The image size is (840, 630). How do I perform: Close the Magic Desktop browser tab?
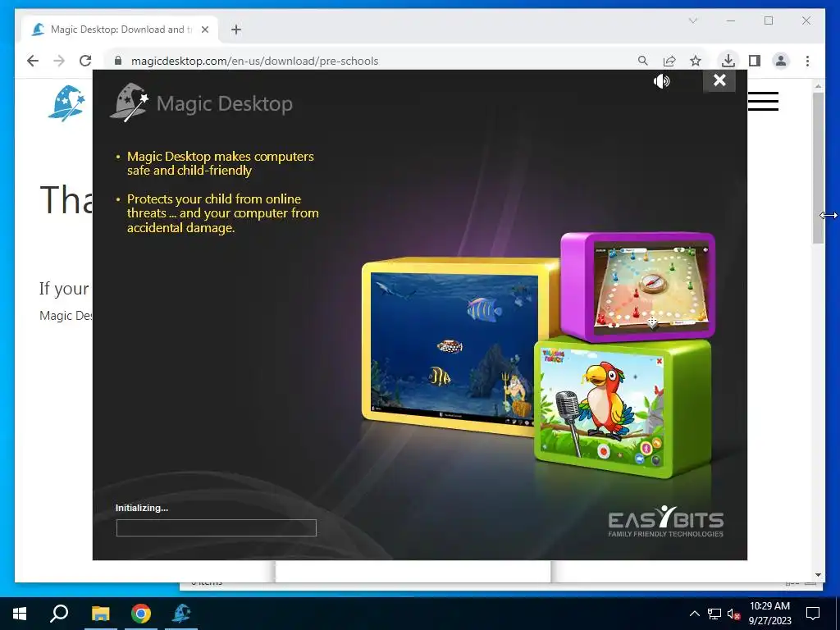coord(204,30)
